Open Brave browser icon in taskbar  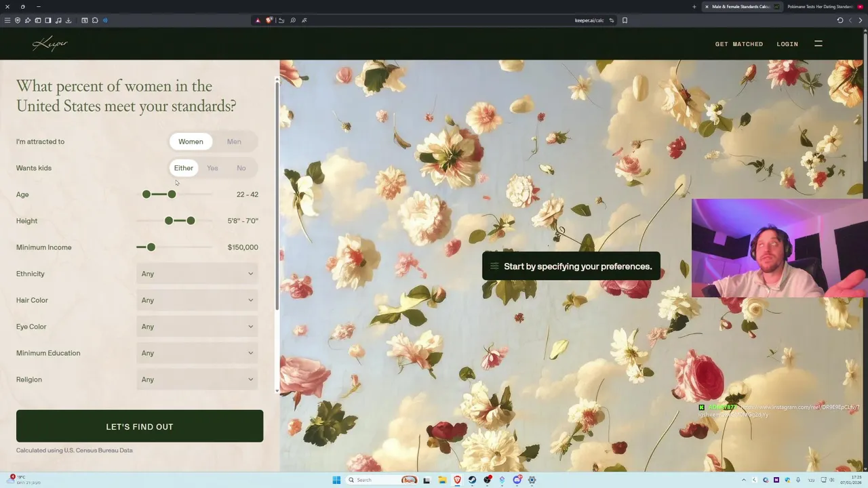(457, 480)
